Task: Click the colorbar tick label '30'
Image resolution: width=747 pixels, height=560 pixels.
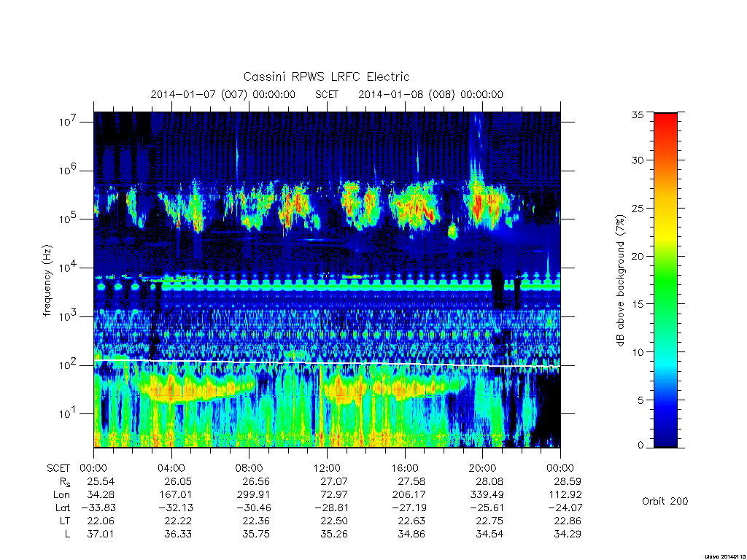Action: (x=638, y=160)
